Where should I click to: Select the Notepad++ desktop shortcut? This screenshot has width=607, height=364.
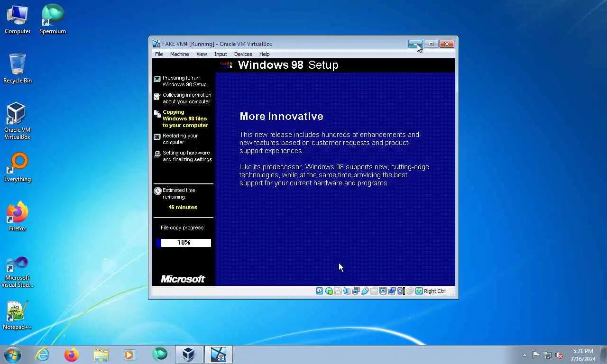pos(18,316)
